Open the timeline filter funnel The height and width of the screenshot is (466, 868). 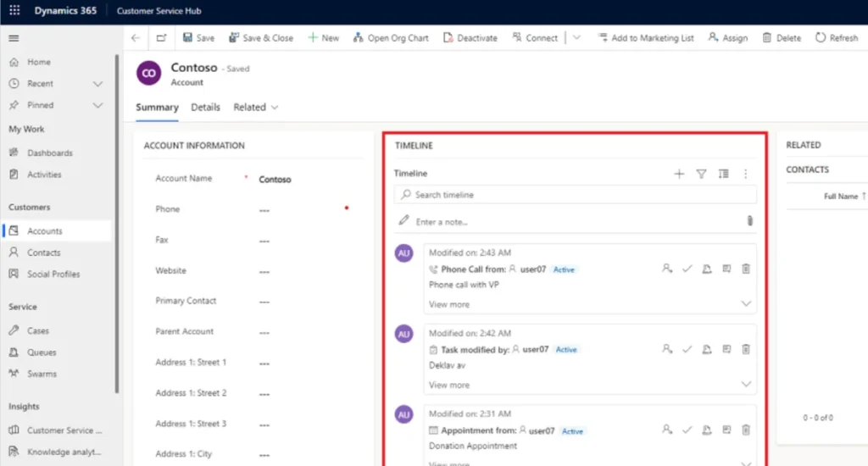[701, 174]
